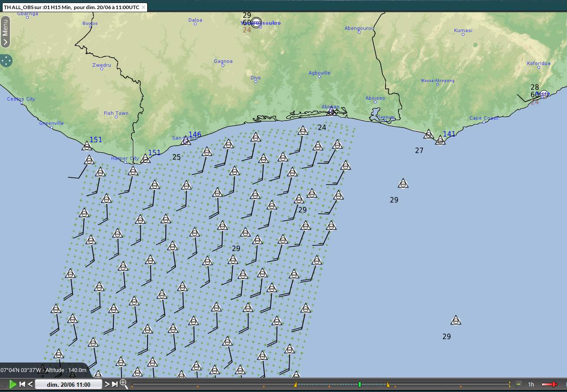Click the left yellow range marker on the timeline
Viewport: 567px width, 392px height.
[296, 384]
